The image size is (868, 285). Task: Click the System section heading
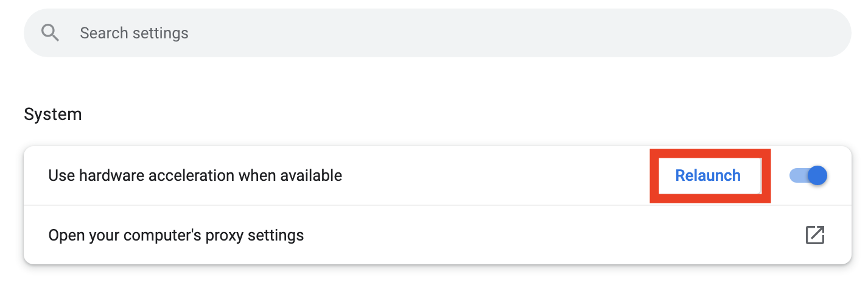(x=53, y=114)
